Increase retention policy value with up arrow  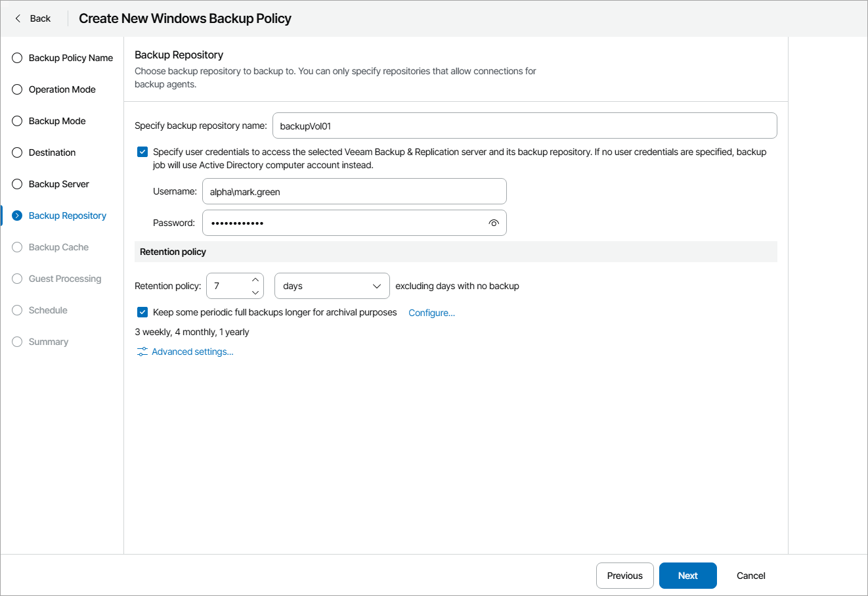click(255, 280)
